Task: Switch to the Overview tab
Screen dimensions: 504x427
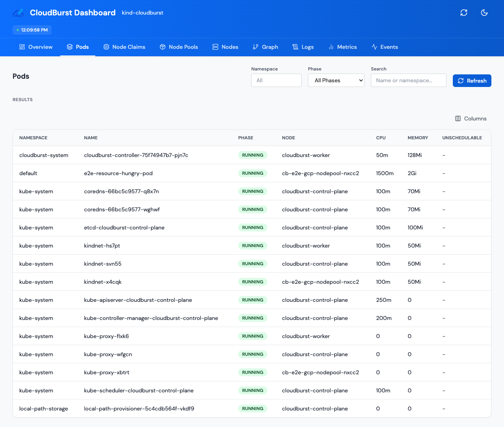Action: pos(35,47)
